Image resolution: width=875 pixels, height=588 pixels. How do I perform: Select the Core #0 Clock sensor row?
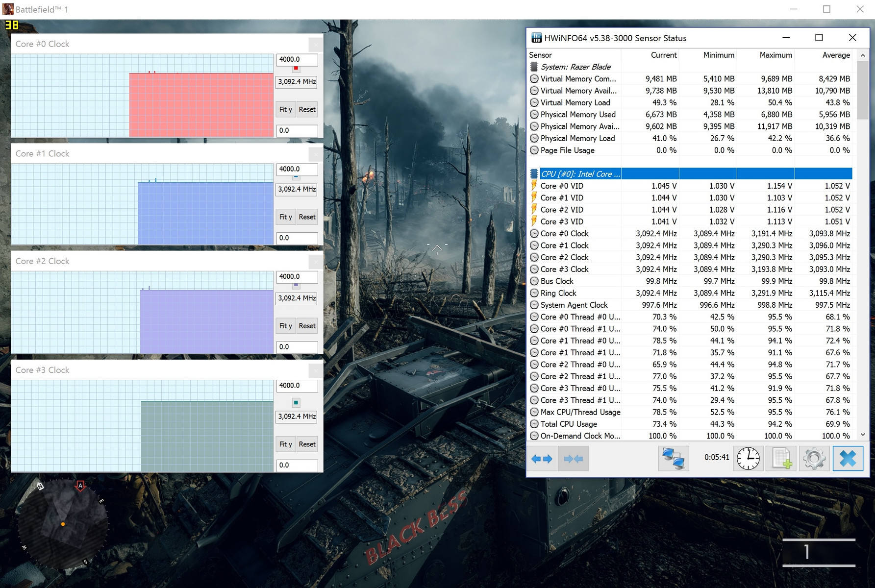(690, 234)
